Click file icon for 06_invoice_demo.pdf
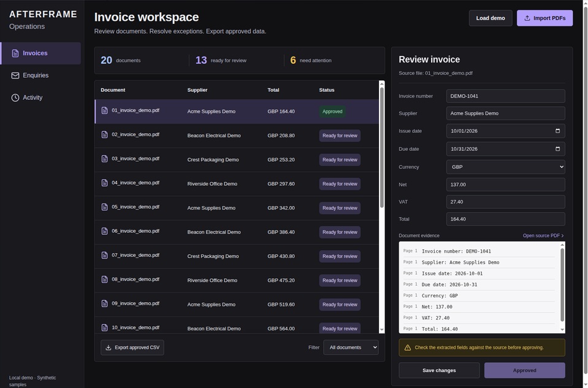 (105, 231)
